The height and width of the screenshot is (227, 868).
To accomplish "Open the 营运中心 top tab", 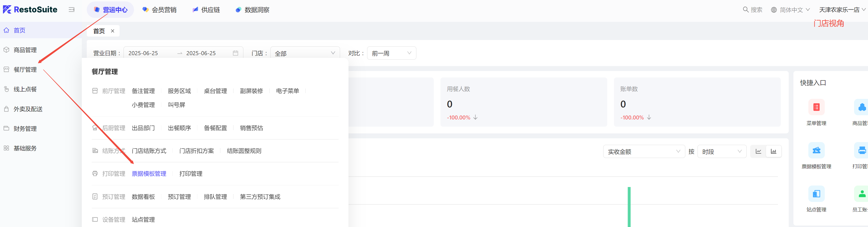I will point(110,10).
